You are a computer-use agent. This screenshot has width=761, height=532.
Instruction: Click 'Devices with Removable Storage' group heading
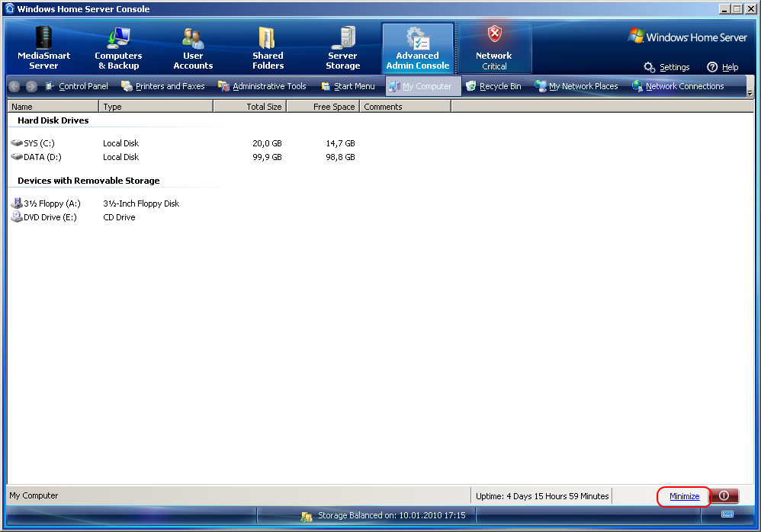tap(88, 181)
